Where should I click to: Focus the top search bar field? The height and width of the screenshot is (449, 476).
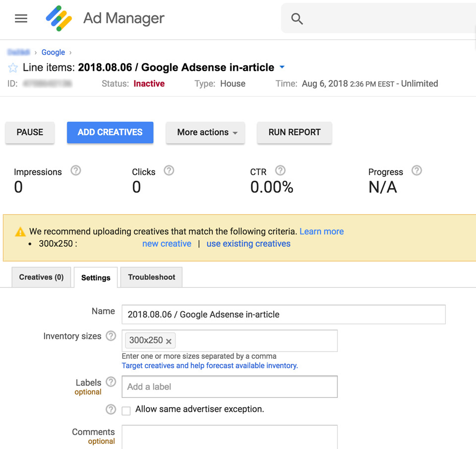pyautogui.click(x=378, y=18)
